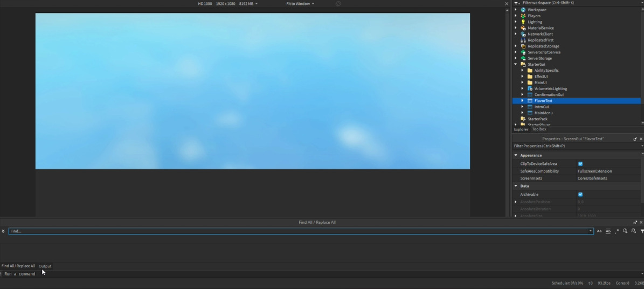The width and height of the screenshot is (644, 289).
Task: Click the VolumetricLighting script icon
Action: (x=530, y=89)
